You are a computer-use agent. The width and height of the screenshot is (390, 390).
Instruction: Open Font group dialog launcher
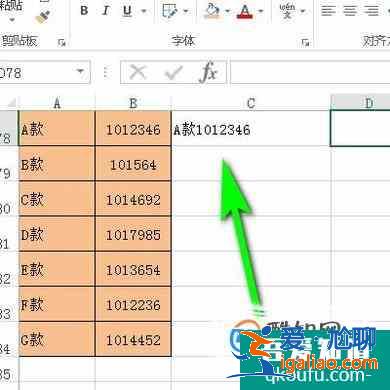tap(305, 42)
